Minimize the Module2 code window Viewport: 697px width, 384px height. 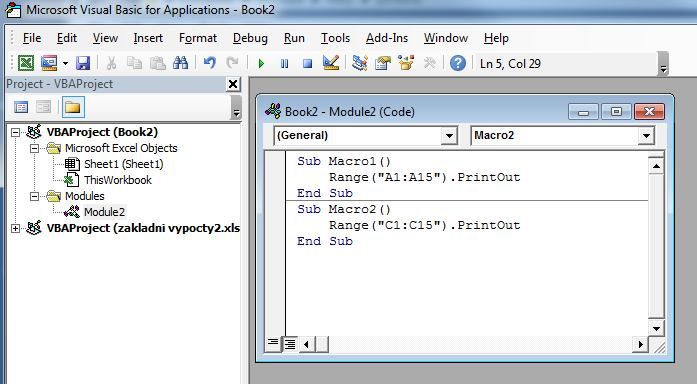584,112
